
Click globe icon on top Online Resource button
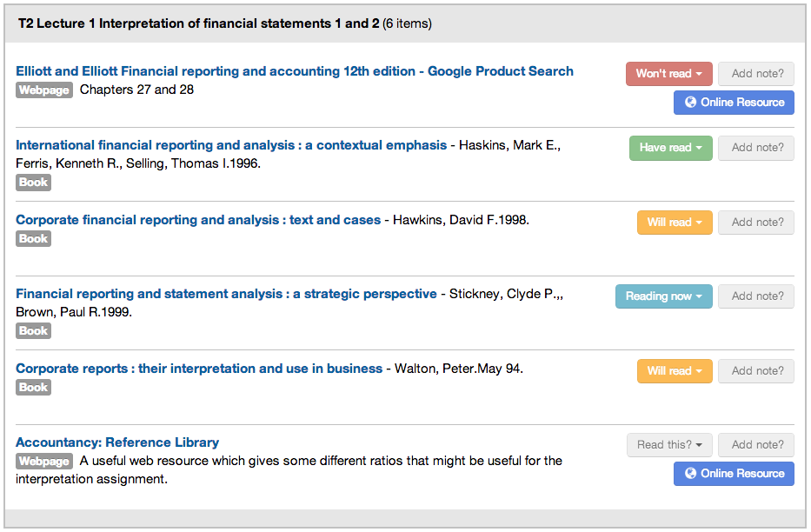click(x=690, y=102)
